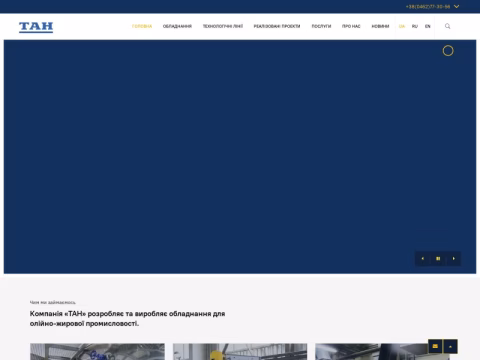This screenshot has height=360, width=480.
Task: Open the Обладнання menu item
Action: [177, 26]
